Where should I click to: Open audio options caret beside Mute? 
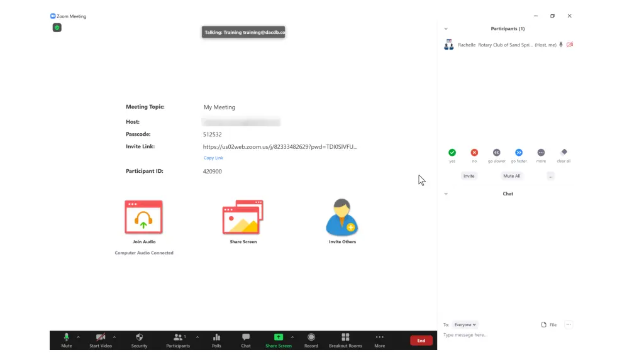click(x=78, y=337)
